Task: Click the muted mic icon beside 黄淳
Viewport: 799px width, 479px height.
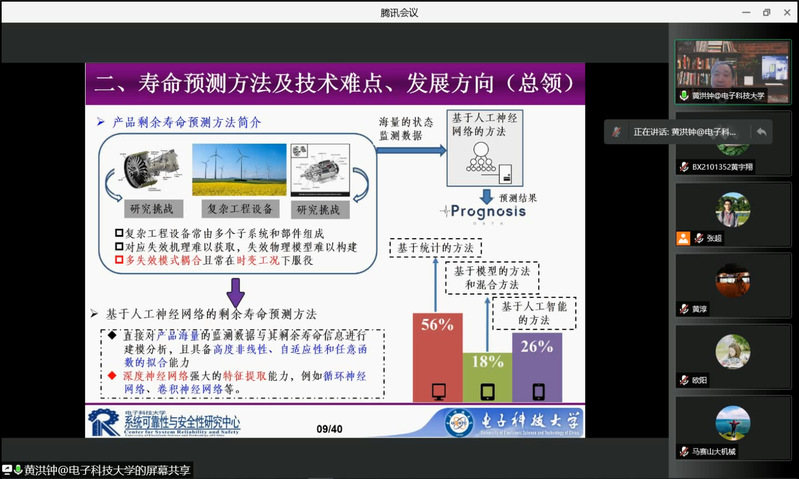Action: pos(684,309)
